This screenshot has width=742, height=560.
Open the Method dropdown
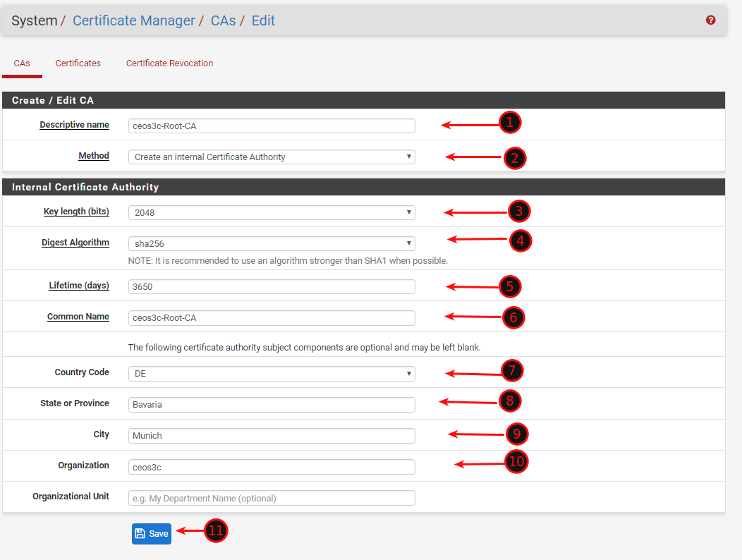pos(272,157)
